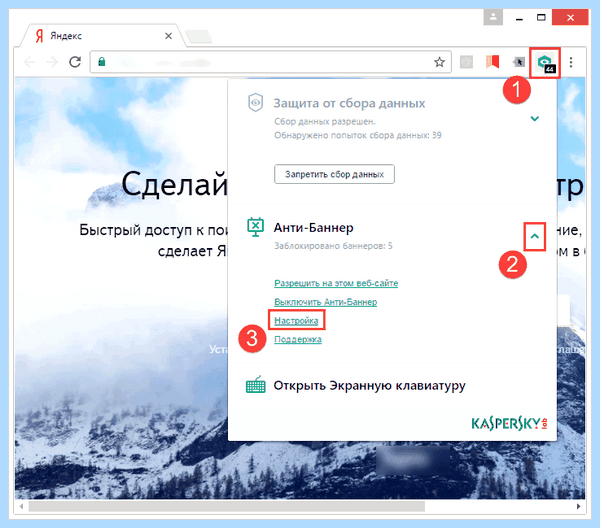Click the Анти-Баннер monitor icon
The height and width of the screenshot is (528, 600).
[255, 227]
